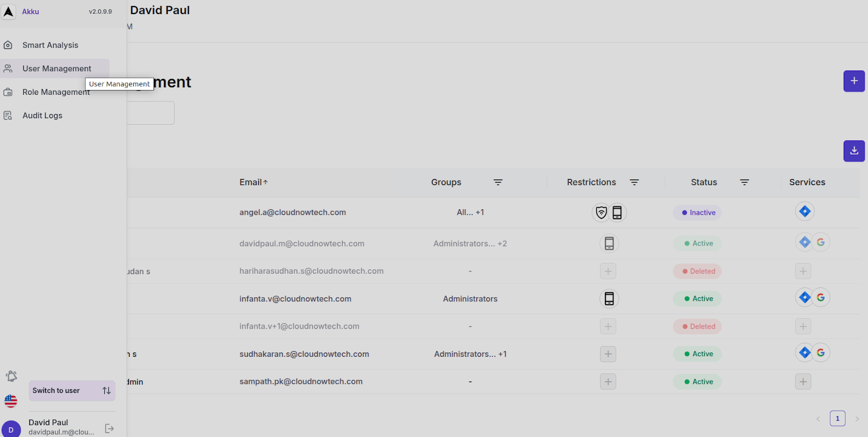Click groups cell 'All... +1'
This screenshot has height=437, width=868.
470,213
